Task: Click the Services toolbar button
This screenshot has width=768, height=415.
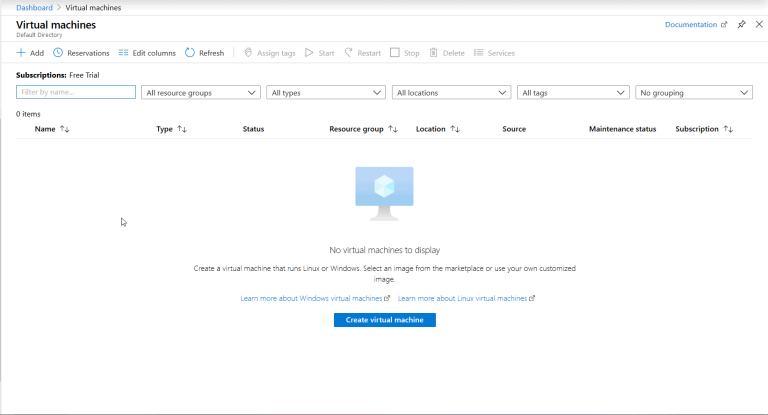Action: (x=494, y=53)
